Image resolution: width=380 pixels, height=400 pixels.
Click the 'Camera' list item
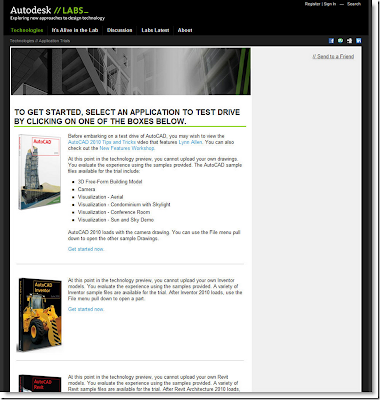86,189
